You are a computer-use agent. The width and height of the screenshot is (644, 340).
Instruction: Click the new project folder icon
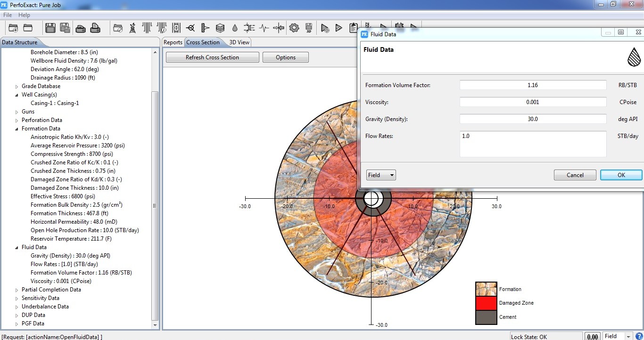click(x=13, y=28)
